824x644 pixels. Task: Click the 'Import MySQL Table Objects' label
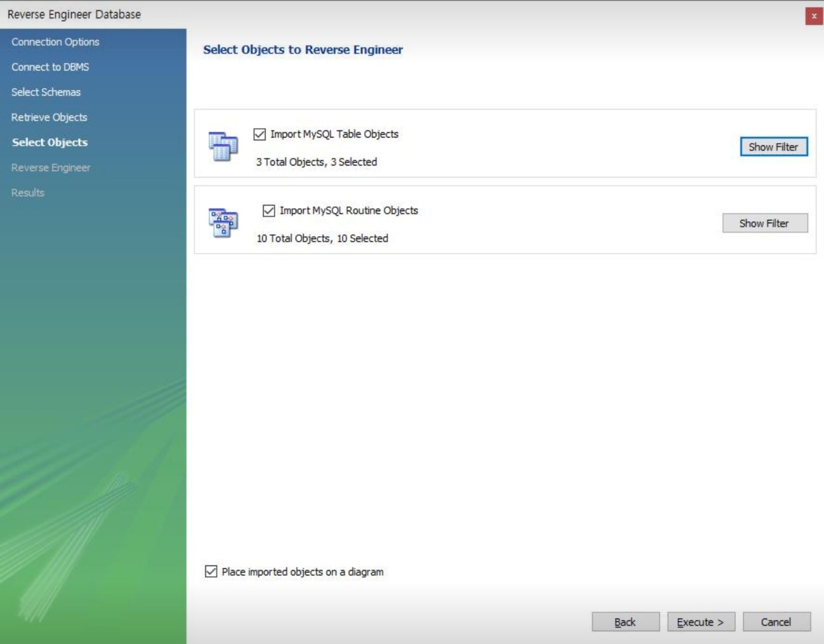(334, 134)
